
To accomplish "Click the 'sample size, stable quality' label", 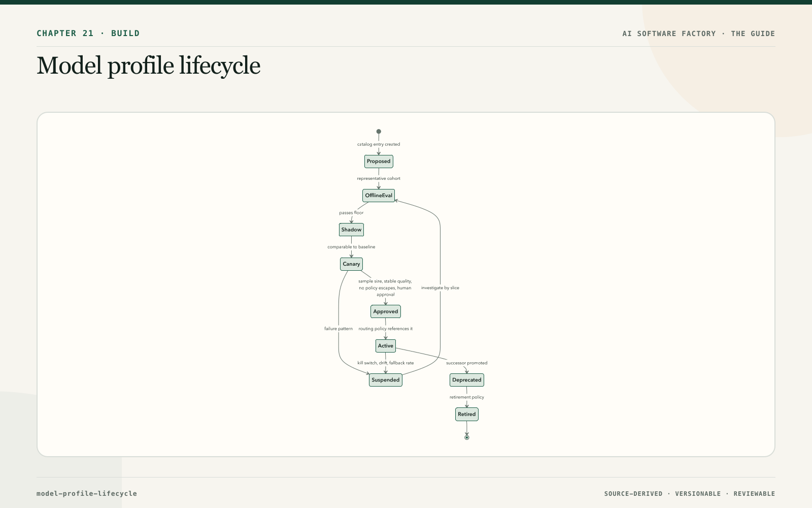I will [385, 288].
